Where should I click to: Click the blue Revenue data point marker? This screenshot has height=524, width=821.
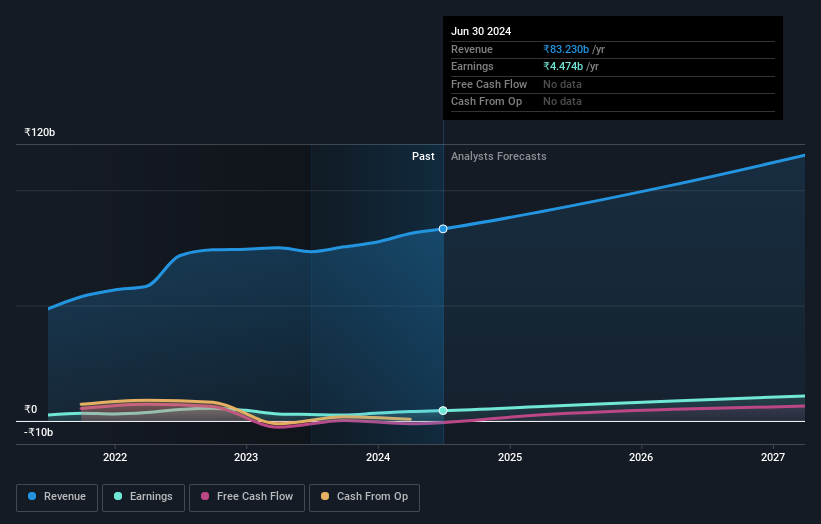tap(443, 229)
